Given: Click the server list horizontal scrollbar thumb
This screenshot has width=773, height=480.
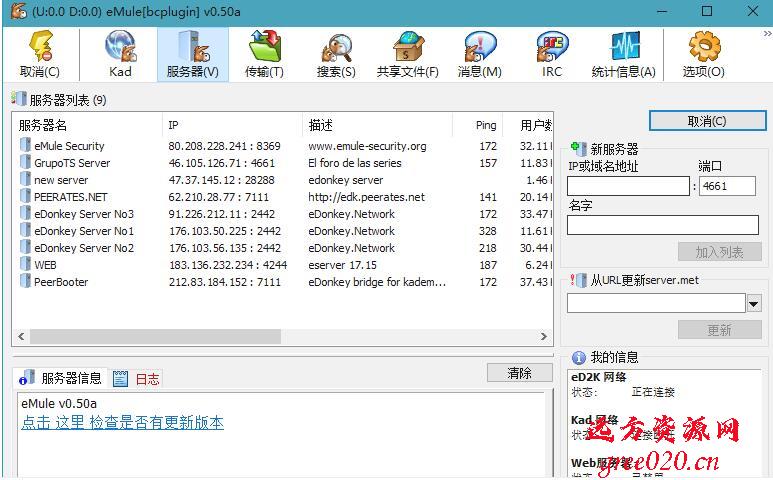Looking at the screenshot, I should pyautogui.click(x=155, y=336).
